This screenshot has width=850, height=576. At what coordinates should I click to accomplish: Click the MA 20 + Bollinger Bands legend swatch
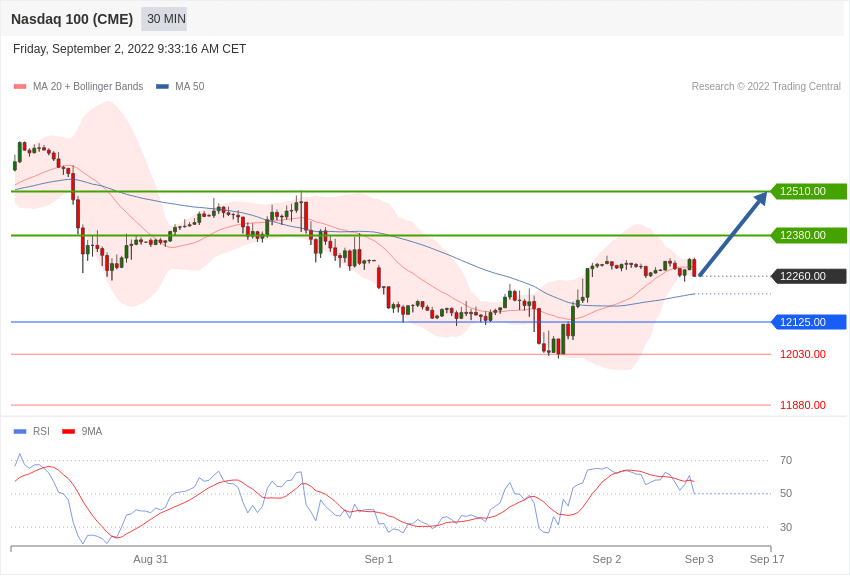coord(20,87)
